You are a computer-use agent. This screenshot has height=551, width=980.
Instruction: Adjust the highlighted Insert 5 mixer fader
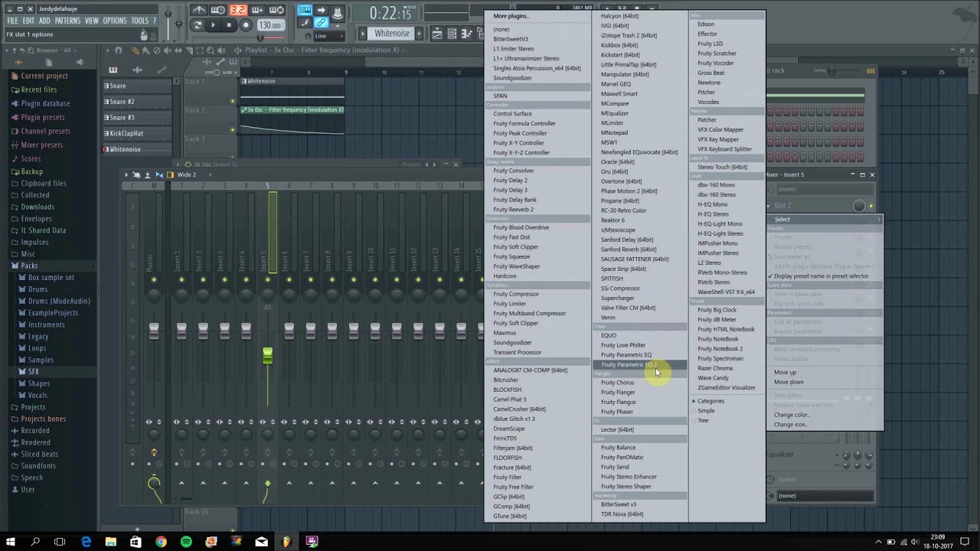click(x=267, y=356)
